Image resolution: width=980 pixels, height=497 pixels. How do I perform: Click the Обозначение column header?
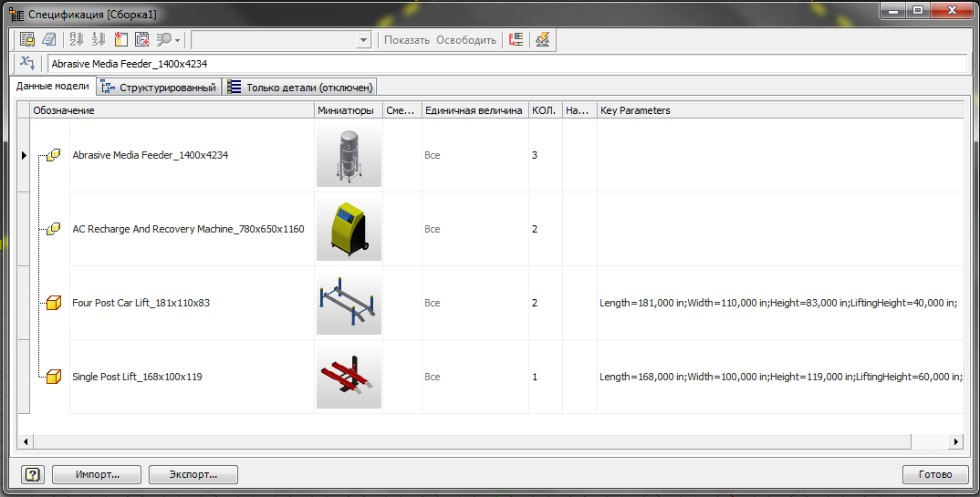[x=172, y=110]
